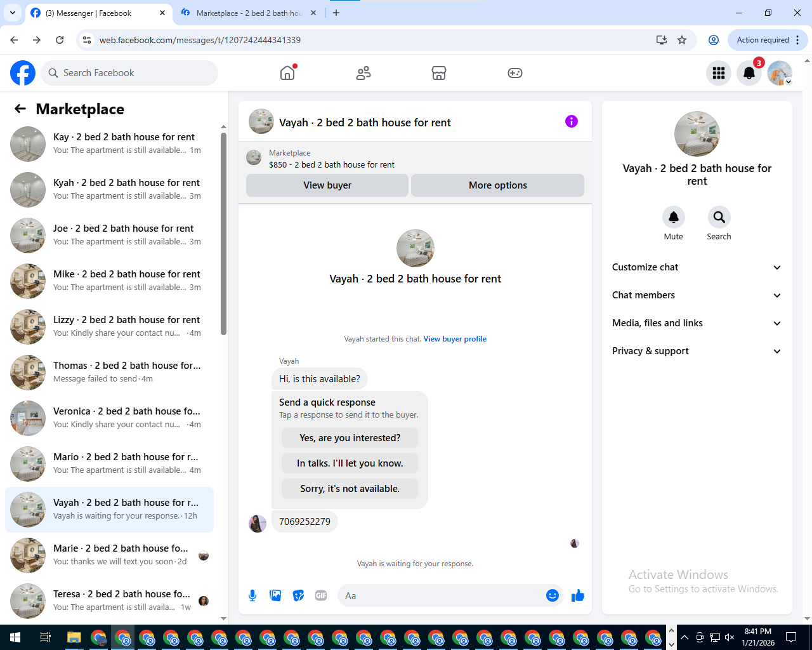Choose a GIF icon
This screenshot has height=650, width=812.
[321, 595]
